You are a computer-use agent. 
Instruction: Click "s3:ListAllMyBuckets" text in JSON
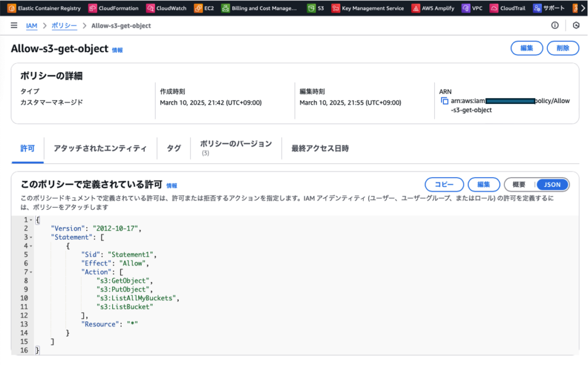click(136, 298)
